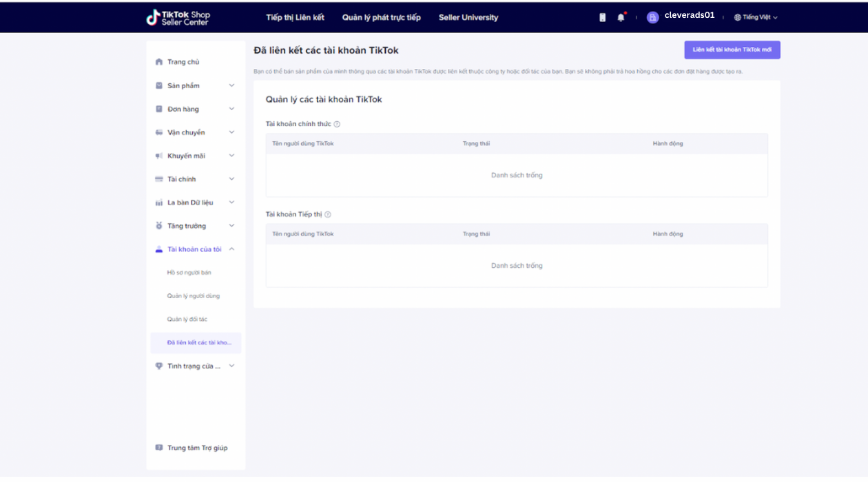The image size is (868, 482).
Task: Click the Tình trạng shop health icon
Action: click(159, 366)
